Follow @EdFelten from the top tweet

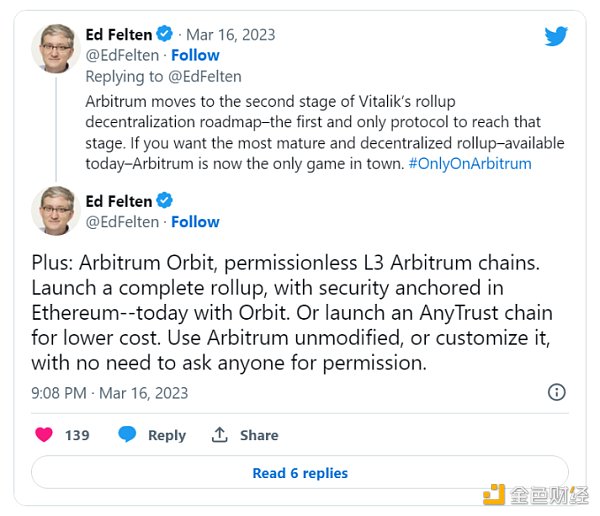click(195, 55)
